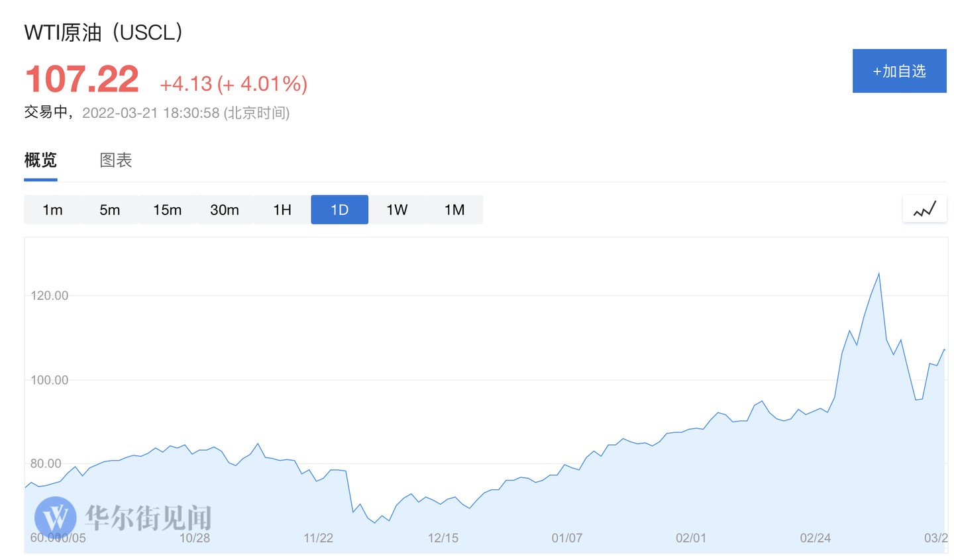The height and width of the screenshot is (560, 954).
Task: Click the +加自选 watchlist button
Action: click(899, 71)
